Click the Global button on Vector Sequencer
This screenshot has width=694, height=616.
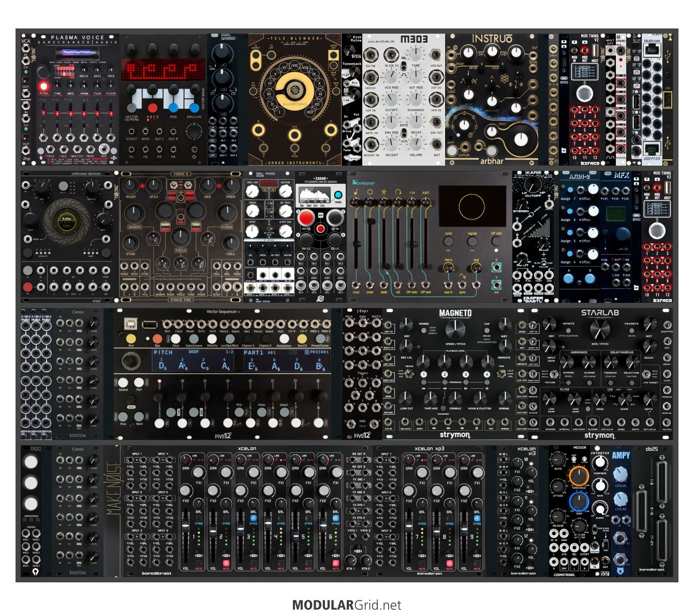pyautogui.click(x=123, y=383)
